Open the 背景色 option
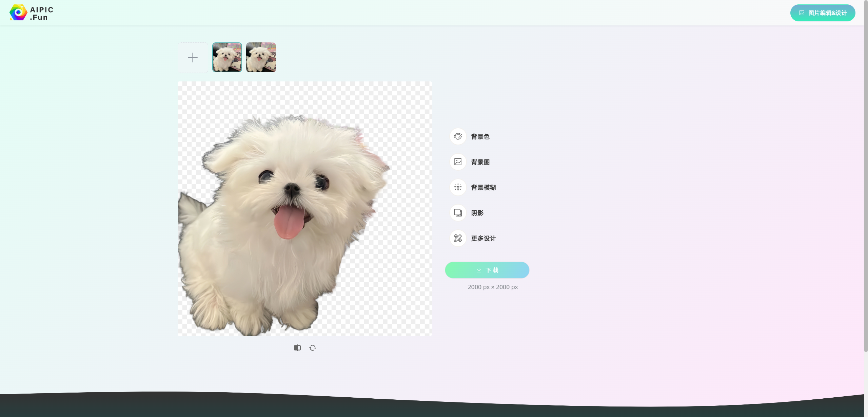The image size is (868, 417). pos(480,136)
